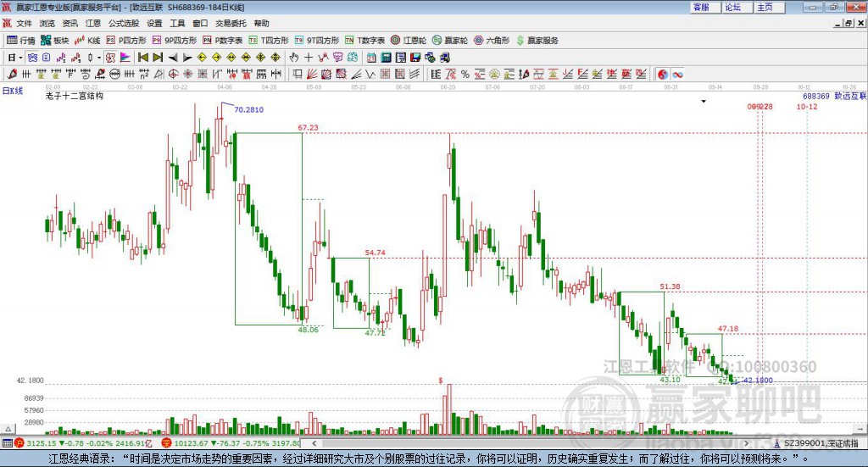Open 赢家服务 with the dollar icon
The height and width of the screenshot is (467, 868).
537,41
